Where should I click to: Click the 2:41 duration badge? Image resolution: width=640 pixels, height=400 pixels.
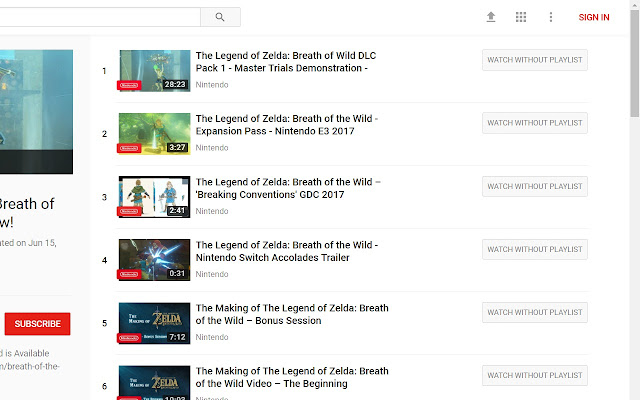(178, 211)
